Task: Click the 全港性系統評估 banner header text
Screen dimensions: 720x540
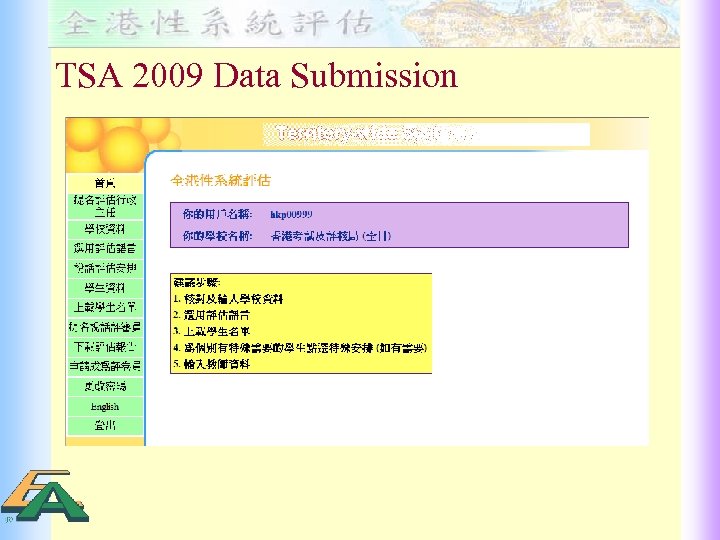Action: (x=215, y=23)
